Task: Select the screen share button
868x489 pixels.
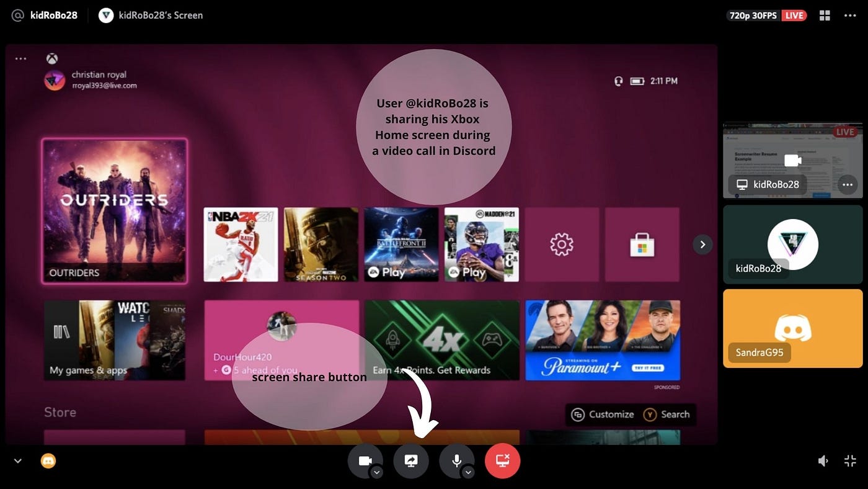Action: coord(411,460)
